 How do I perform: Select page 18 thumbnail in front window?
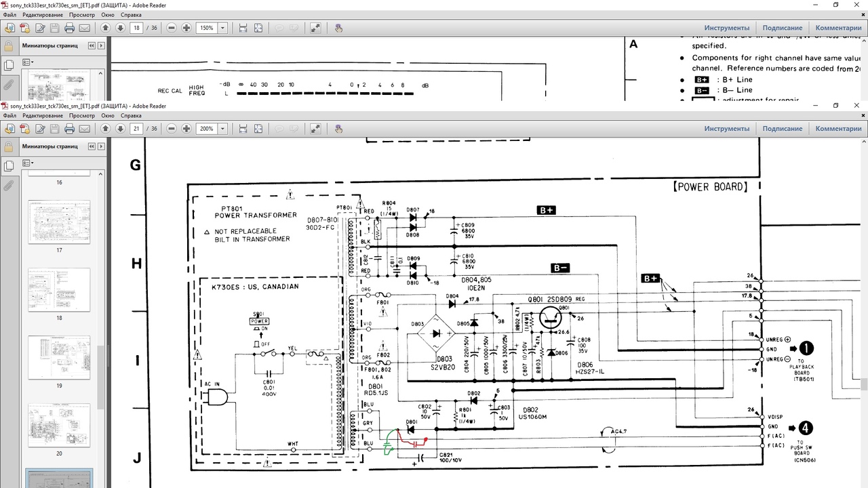point(59,290)
